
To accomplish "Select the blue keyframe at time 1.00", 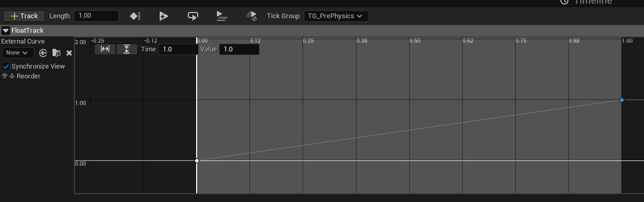I will click(x=622, y=100).
